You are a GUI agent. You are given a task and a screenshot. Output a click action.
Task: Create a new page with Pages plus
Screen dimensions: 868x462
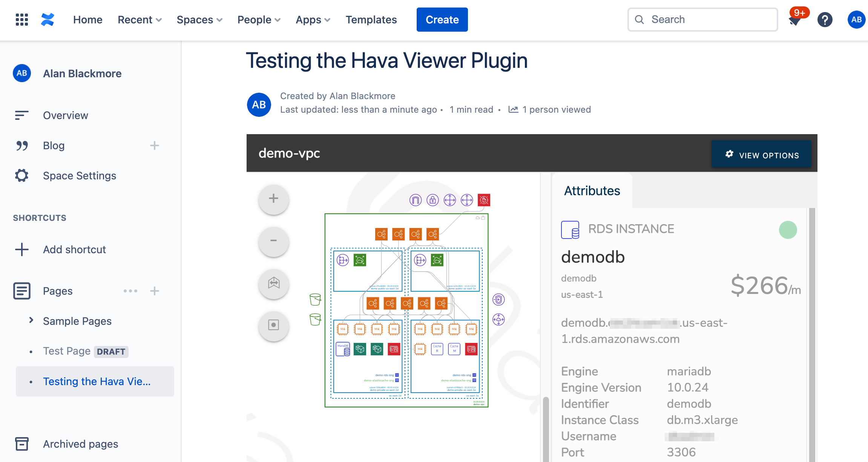tap(155, 291)
